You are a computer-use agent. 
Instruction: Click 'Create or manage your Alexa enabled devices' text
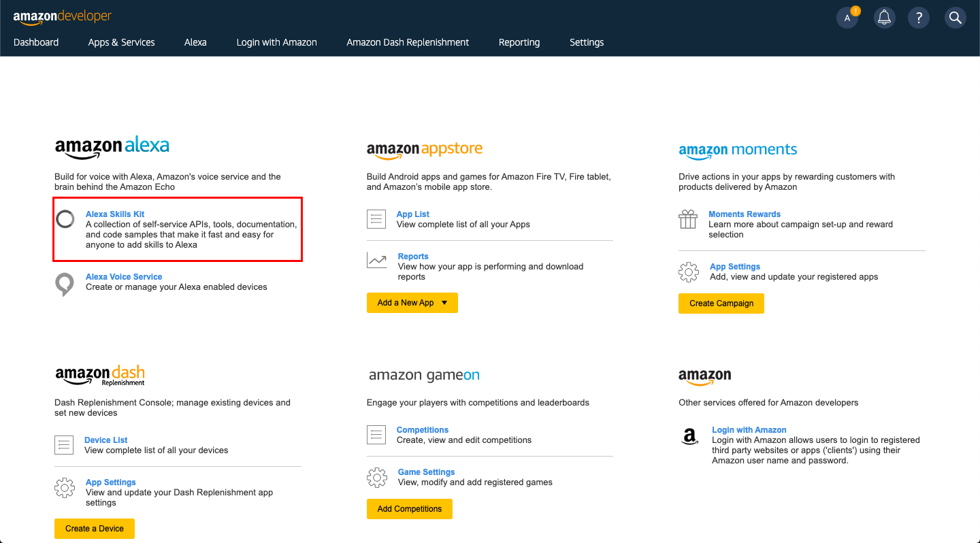(176, 287)
